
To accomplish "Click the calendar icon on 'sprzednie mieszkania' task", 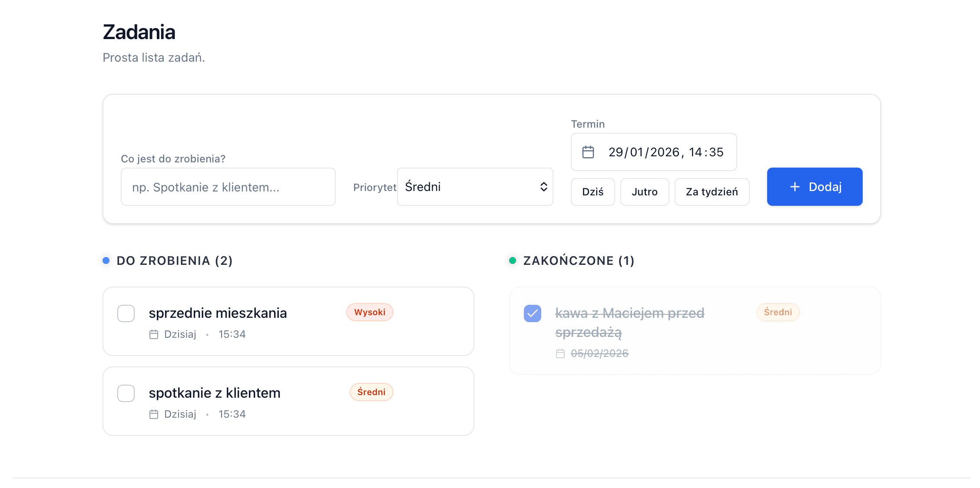I will (x=153, y=334).
